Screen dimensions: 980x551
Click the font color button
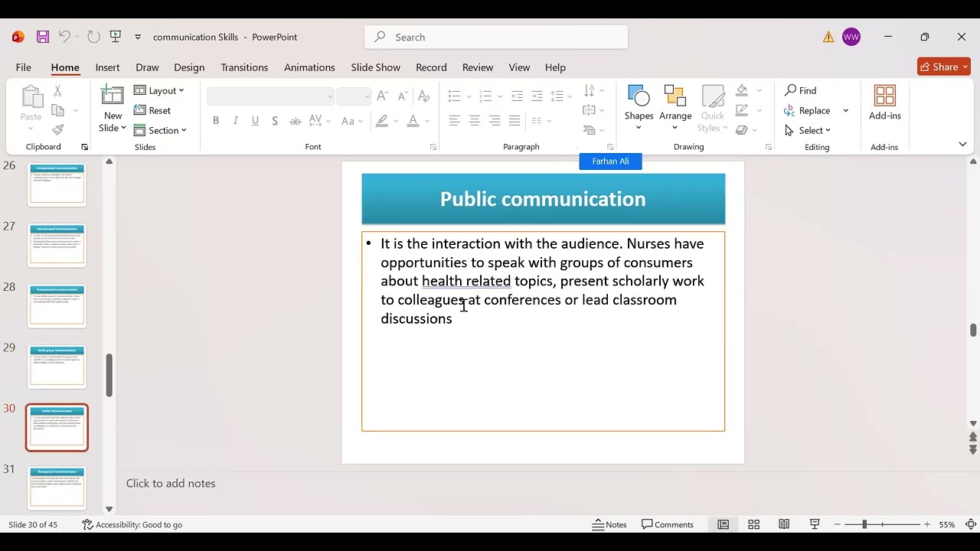point(413,120)
